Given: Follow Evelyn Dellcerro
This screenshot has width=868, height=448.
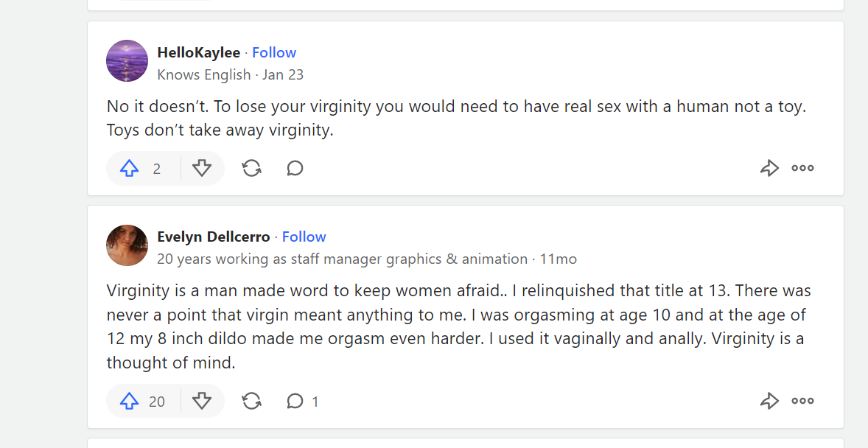Looking at the screenshot, I should click(x=304, y=237).
